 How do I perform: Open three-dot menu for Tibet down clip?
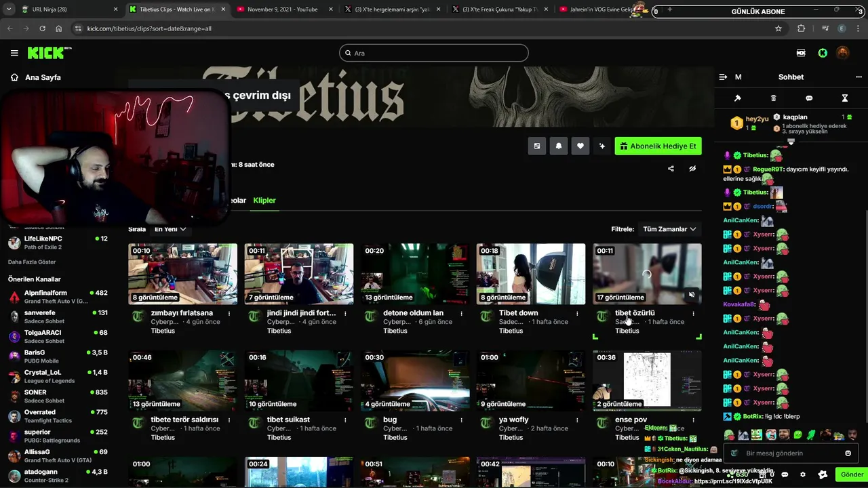(577, 313)
